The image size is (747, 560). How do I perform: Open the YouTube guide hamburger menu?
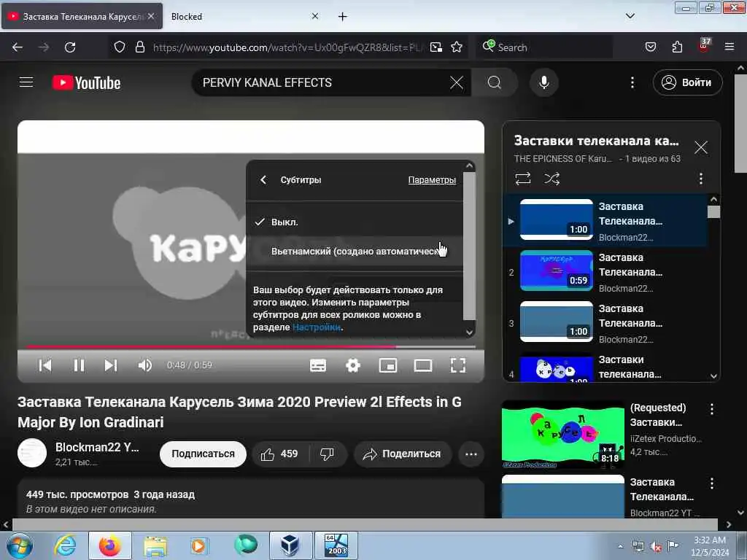point(26,82)
